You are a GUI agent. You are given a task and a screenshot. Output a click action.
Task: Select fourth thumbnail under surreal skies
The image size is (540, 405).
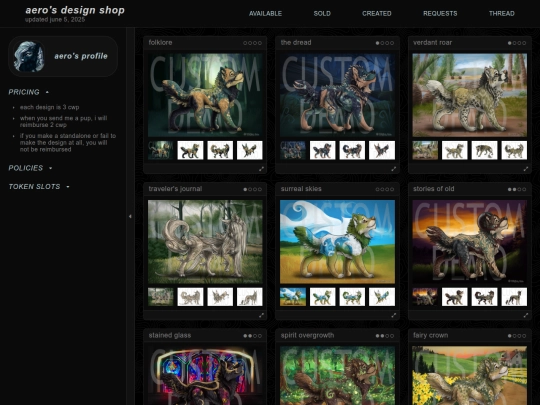coord(382,297)
